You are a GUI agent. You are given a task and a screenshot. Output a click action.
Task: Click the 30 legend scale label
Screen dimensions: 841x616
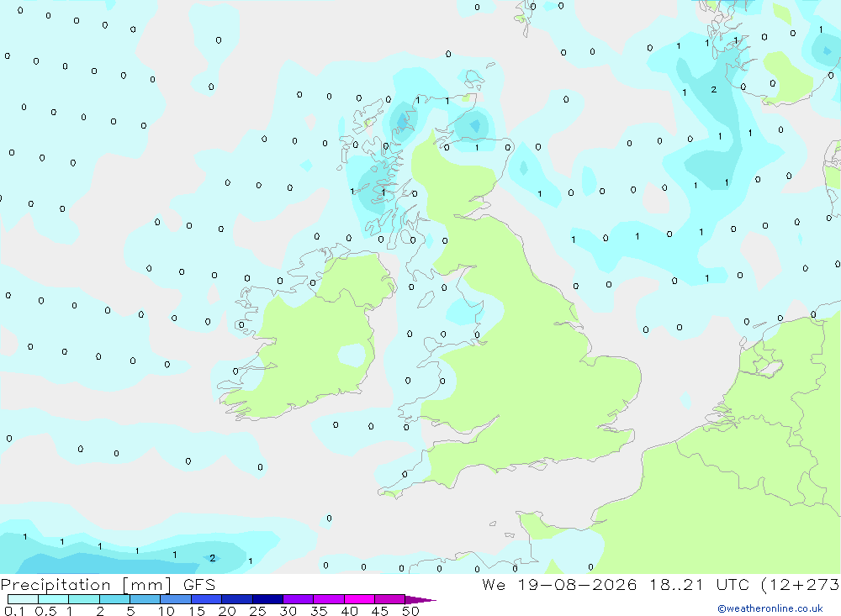pos(288,611)
